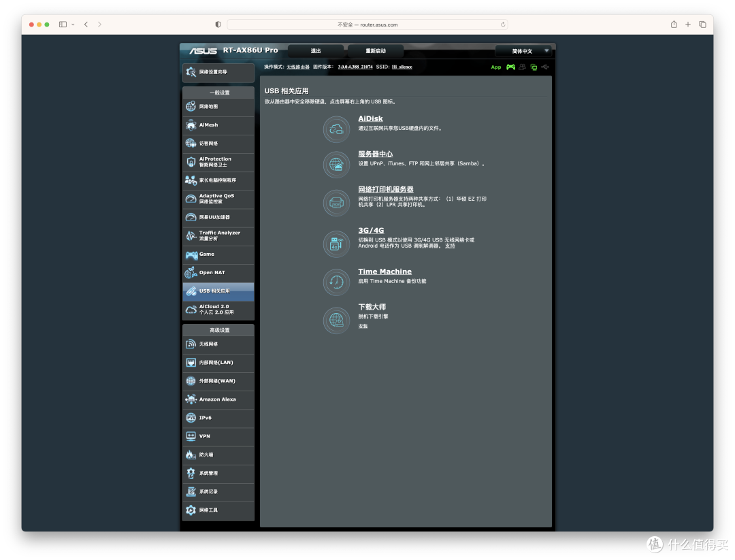Screen dimensions: 735x560
Task: Click the USB status icon in header
Action: [x=544, y=67]
